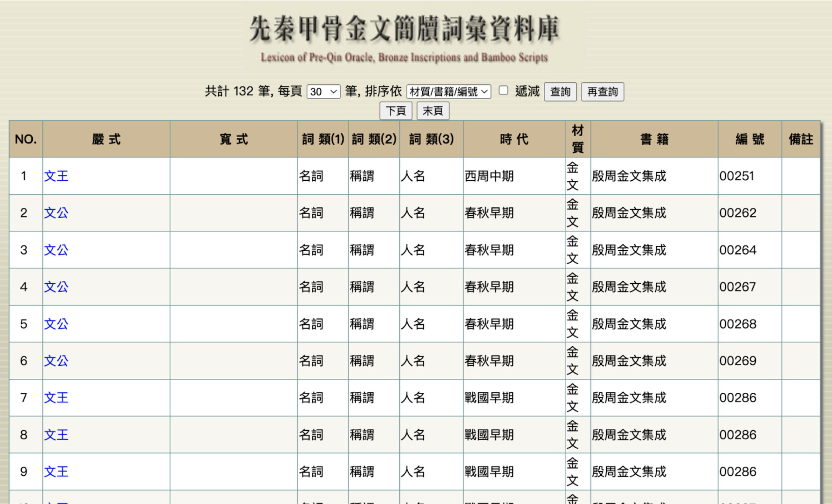Open the 文公 link in row 5

click(x=56, y=324)
